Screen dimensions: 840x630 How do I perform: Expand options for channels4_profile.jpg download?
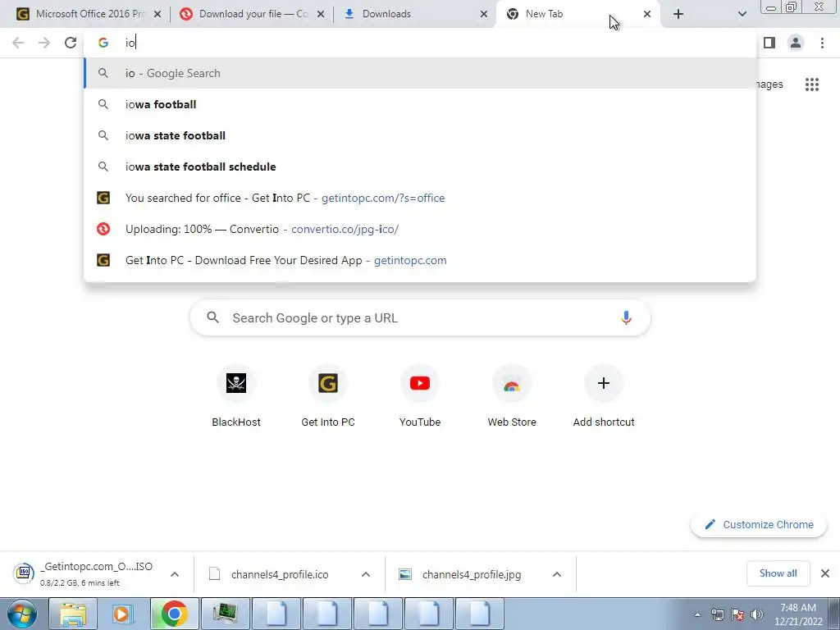(557, 573)
